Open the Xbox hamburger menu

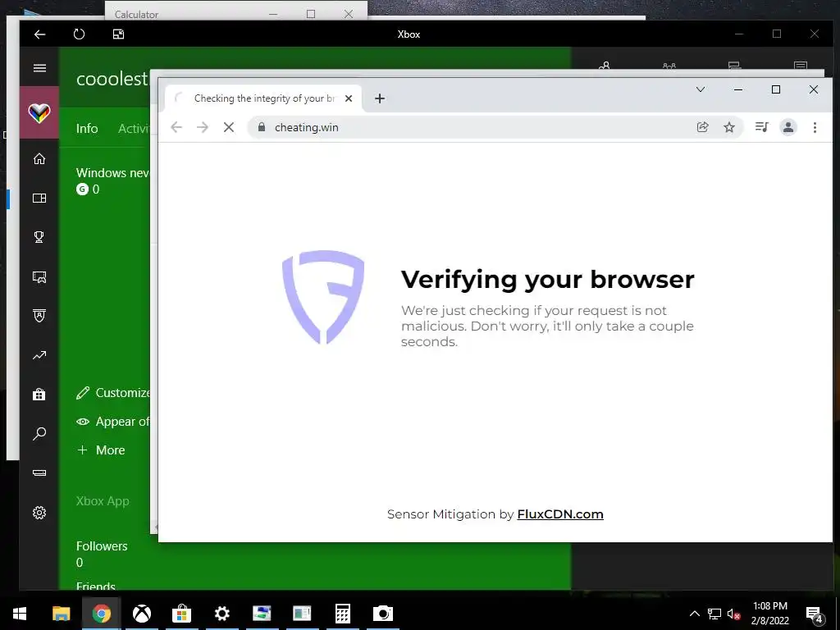click(39, 68)
